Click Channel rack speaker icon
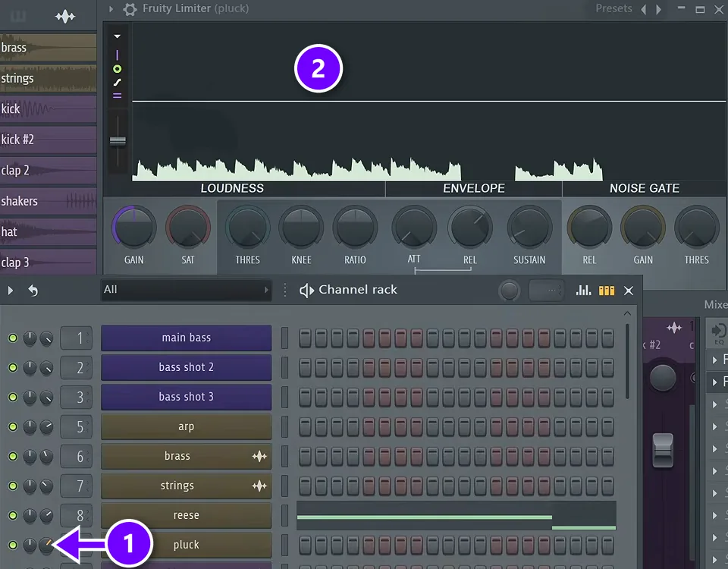Image resolution: width=728 pixels, height=569 pixels. click(x=306, y=291)
